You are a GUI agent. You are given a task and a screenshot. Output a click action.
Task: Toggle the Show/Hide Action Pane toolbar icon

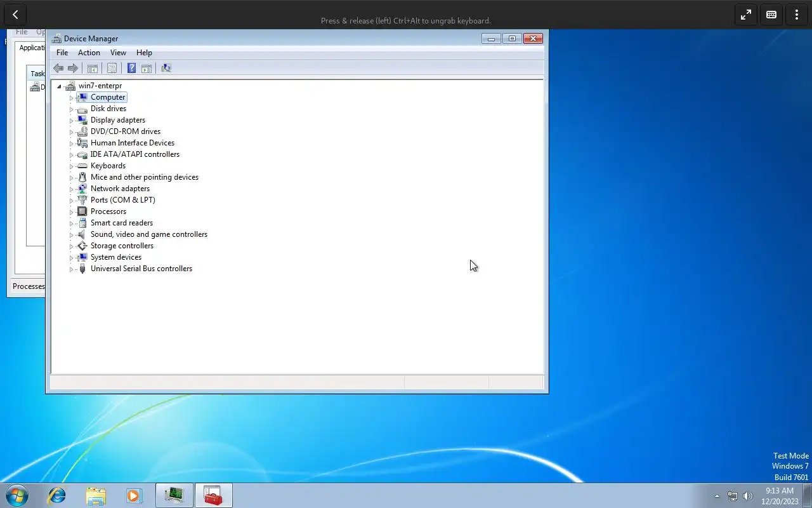(x=147, y=68)
